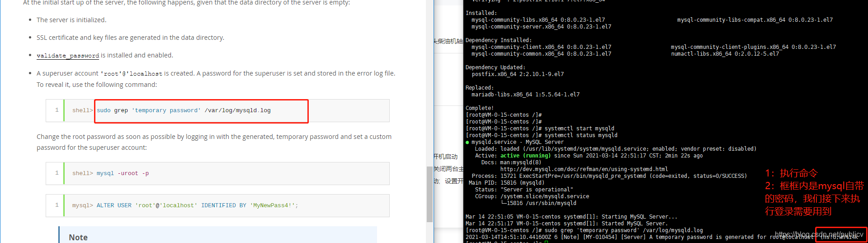Click the 'root'@'localhost' code text in the docs
The width and height of the screenshot is (868, 243).
point(131,73)
